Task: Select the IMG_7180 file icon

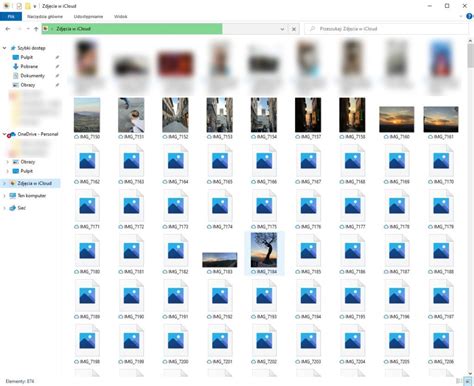Action: coord(87,251)
